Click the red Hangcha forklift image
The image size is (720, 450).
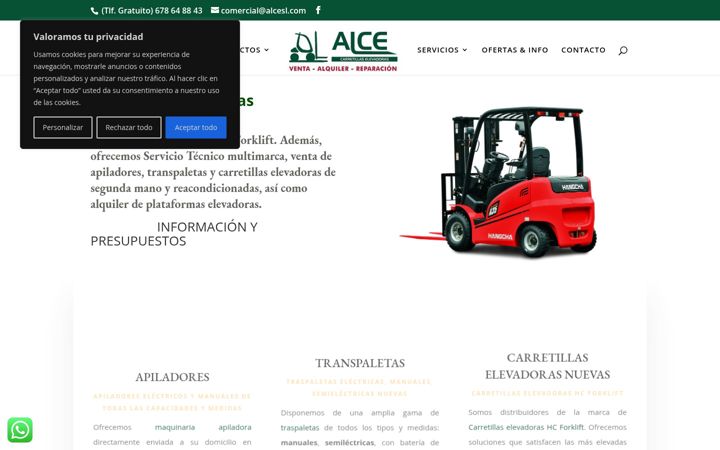click(x=499, y=181)
